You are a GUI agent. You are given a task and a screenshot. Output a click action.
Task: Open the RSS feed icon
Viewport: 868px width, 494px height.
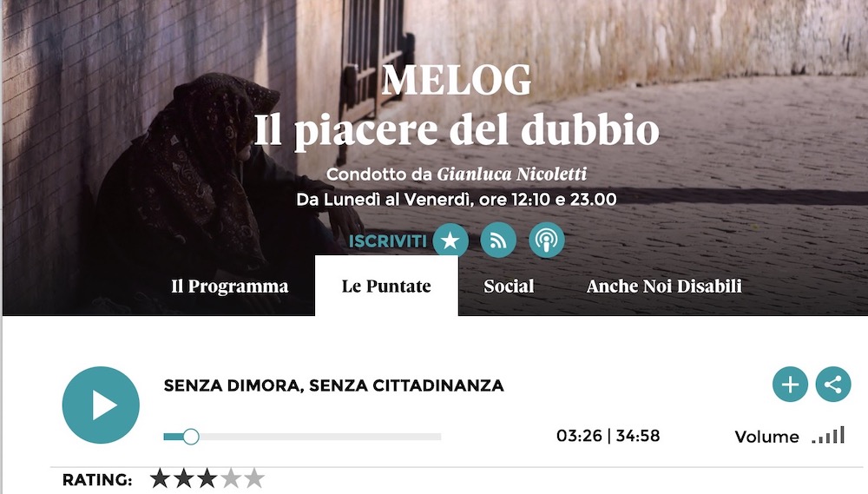click(x=498, y=240)
